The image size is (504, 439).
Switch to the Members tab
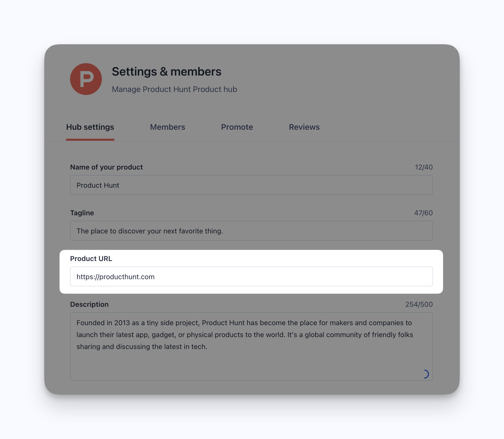click(x=168, y=127)
